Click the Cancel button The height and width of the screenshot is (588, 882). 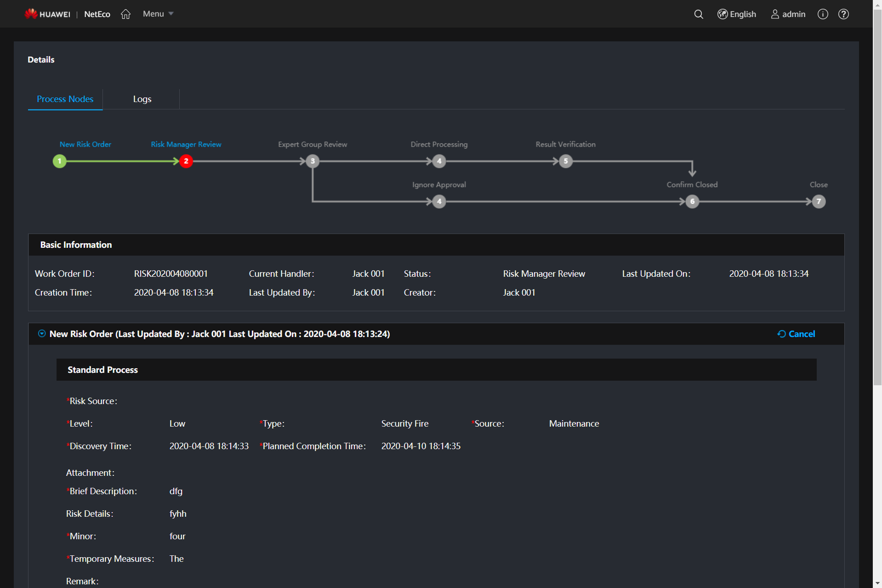802,334
